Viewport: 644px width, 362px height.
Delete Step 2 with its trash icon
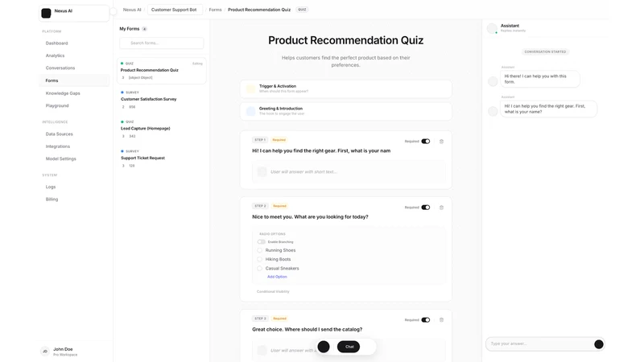click(441, 208)
